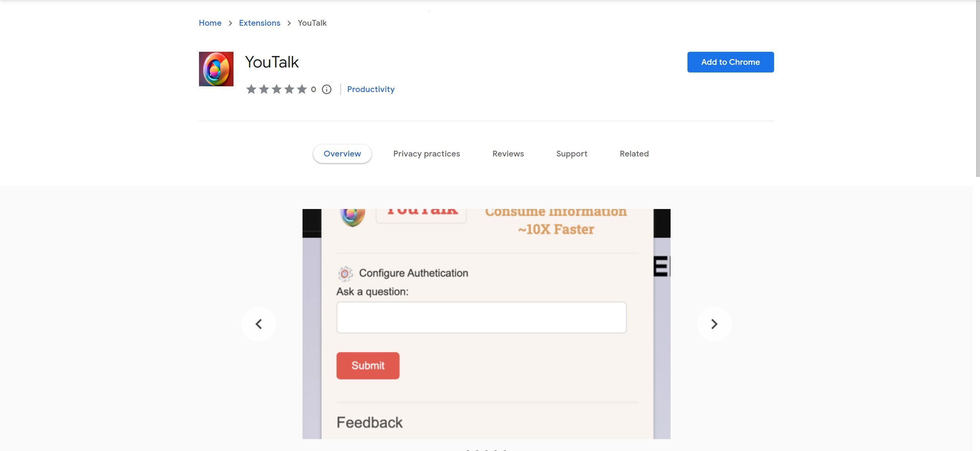Open the Extensions breadcrumb link
The width and height of the screenshot is (980, 451).
pos(259,23)
